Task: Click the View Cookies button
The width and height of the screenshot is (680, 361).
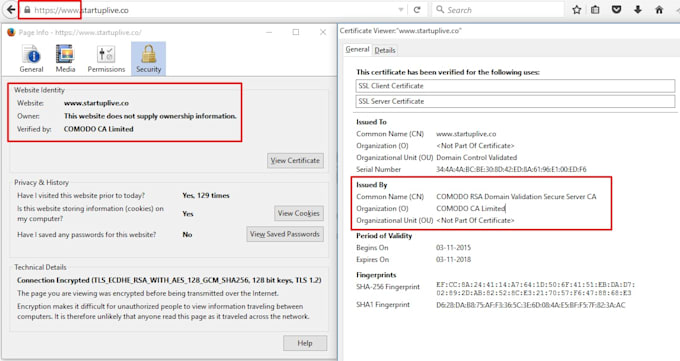Action: (299, 213)
